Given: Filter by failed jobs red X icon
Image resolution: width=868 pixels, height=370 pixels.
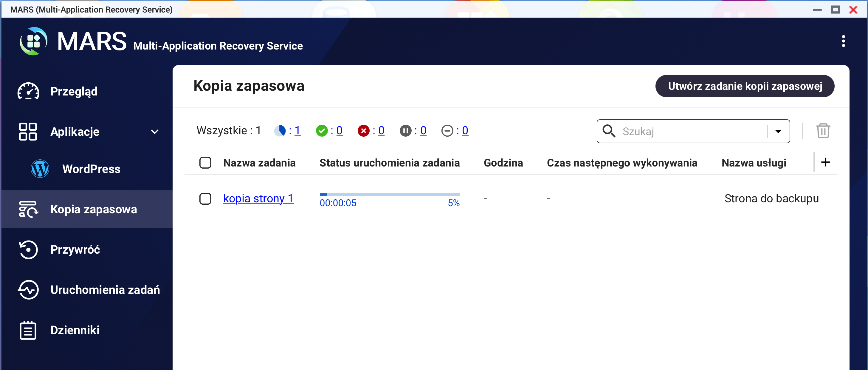Looking at the screenshot, I should click(363, 130).
